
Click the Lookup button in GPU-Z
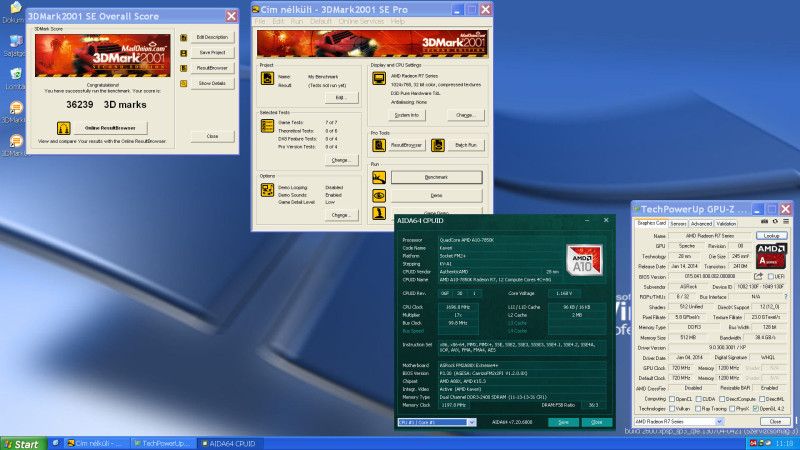coord(771,236)
